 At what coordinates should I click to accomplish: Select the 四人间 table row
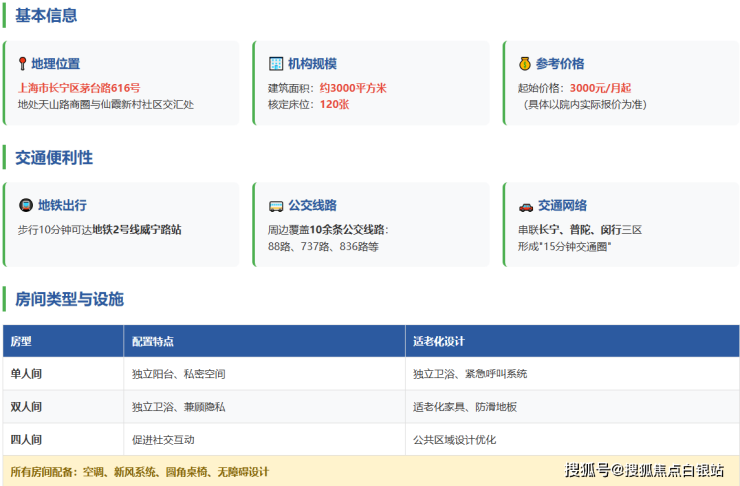[x=370, y=439]
